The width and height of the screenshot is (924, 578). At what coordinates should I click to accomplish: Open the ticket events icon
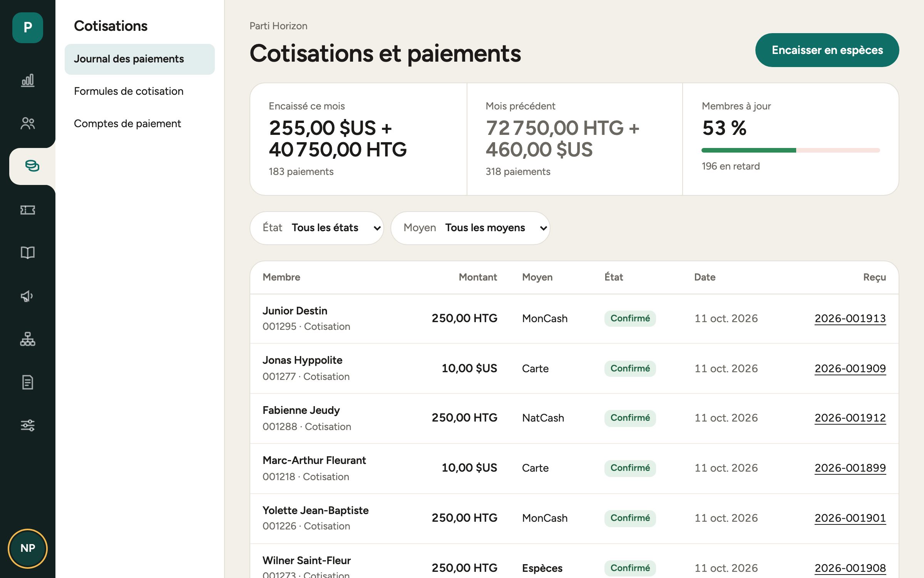coord(28,210)
